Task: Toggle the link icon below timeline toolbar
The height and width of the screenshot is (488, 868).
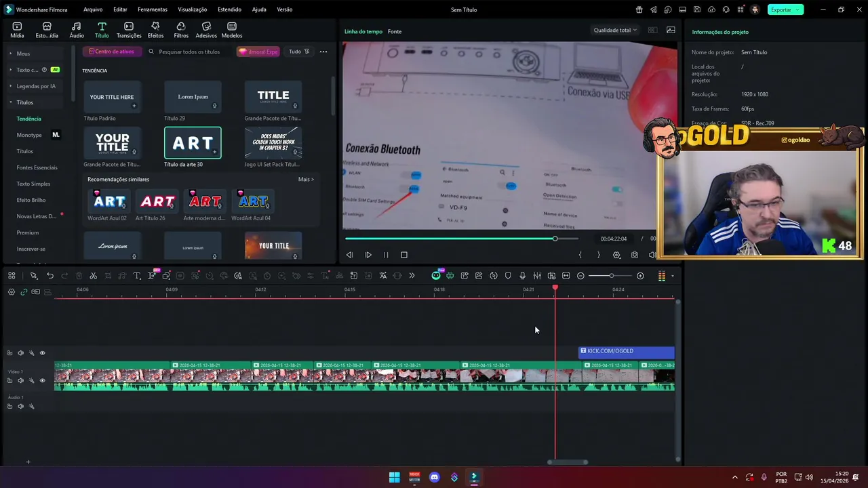Action: 24,292
